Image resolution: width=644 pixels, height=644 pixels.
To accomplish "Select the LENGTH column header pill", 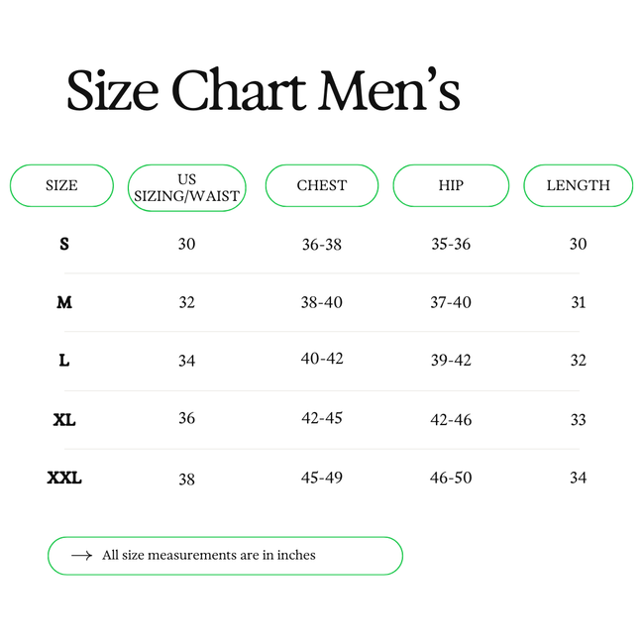I will coord(578,185).
